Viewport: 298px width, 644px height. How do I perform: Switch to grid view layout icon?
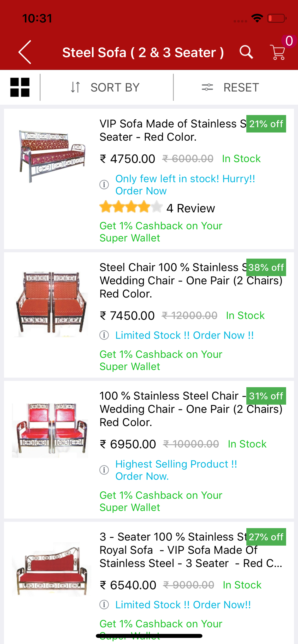[x=20, y=87]
